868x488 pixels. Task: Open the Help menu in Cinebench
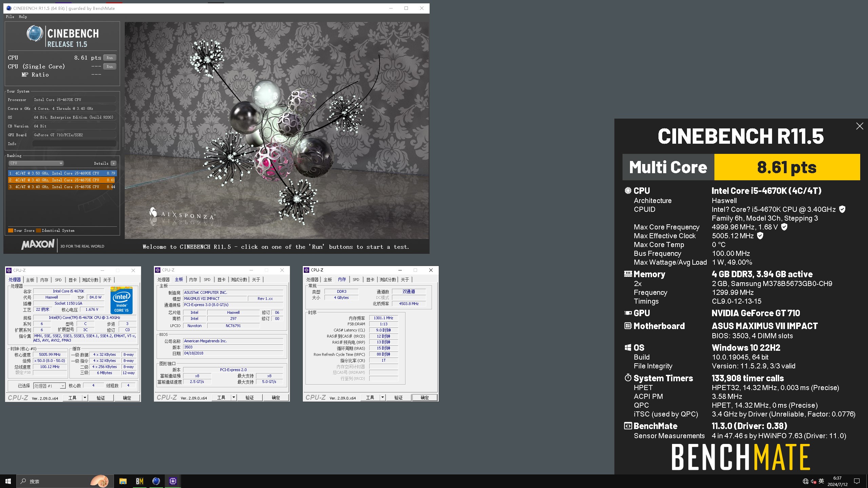point(23,17)
